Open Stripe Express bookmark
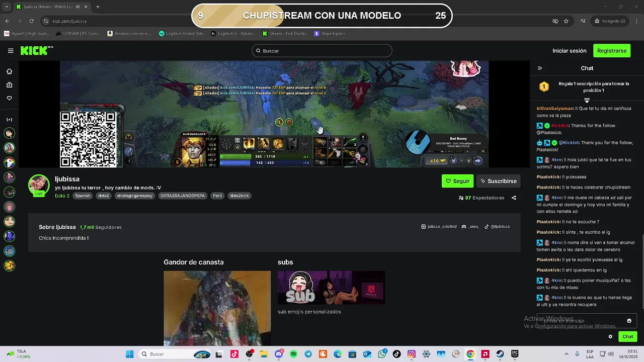Viewport: 644px width, 362px height. click(330, 34)
